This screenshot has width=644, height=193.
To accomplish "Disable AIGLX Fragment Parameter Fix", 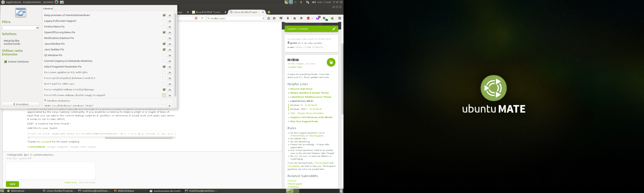I will 164,67.
